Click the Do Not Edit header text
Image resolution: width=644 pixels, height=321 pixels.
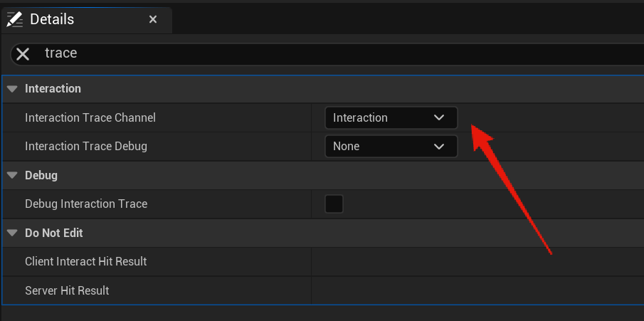click(x=54, y=233)
